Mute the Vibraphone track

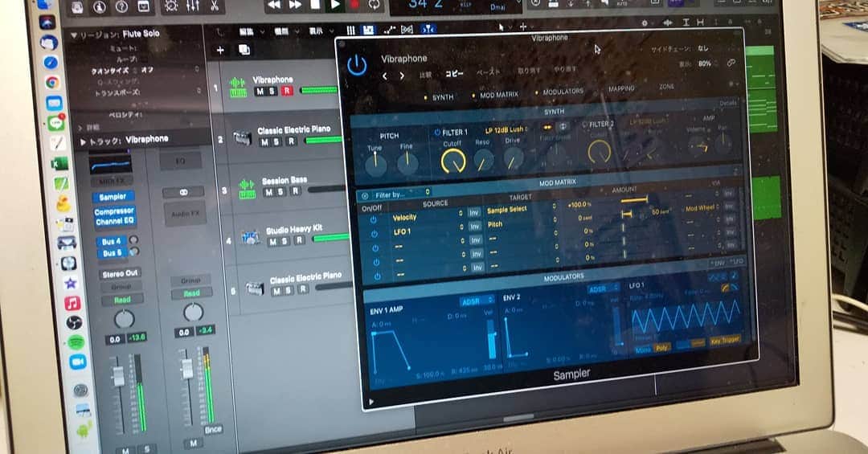click(x=260, y=92)
